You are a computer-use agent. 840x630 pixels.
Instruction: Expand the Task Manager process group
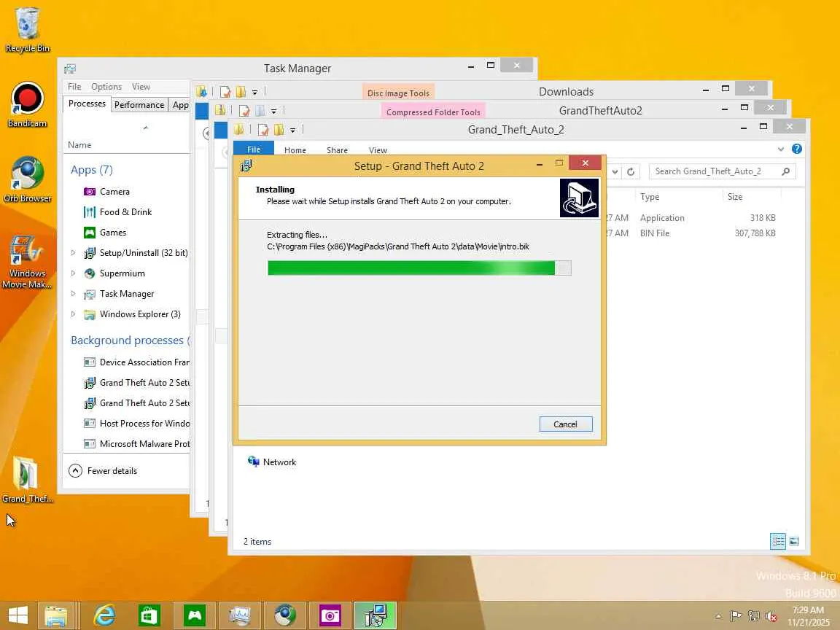pos(74,293)
